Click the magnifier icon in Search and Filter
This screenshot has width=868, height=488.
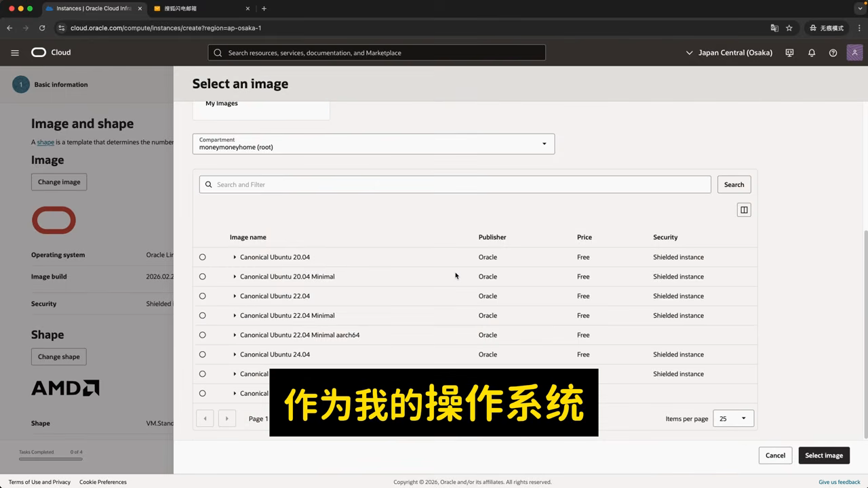point(209,184)
